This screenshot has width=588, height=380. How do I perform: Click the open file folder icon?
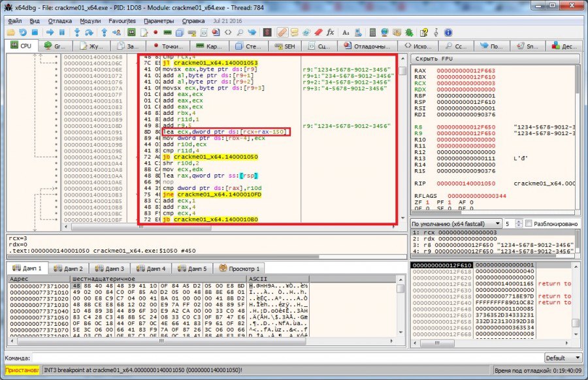10,31
